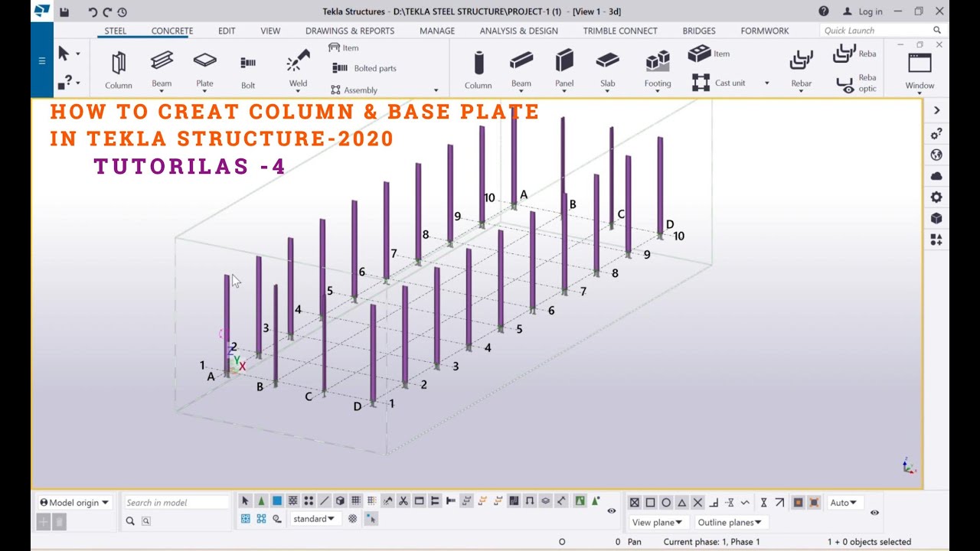Open Applications & components side pane icon
This screenshot has height=551, width=980.
(x=936, y=240)
